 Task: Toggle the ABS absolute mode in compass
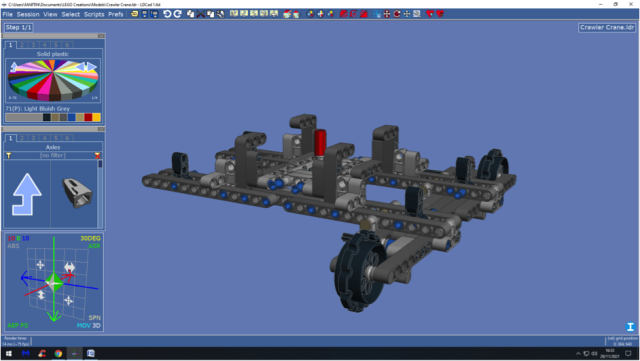(x=13, y=246)
